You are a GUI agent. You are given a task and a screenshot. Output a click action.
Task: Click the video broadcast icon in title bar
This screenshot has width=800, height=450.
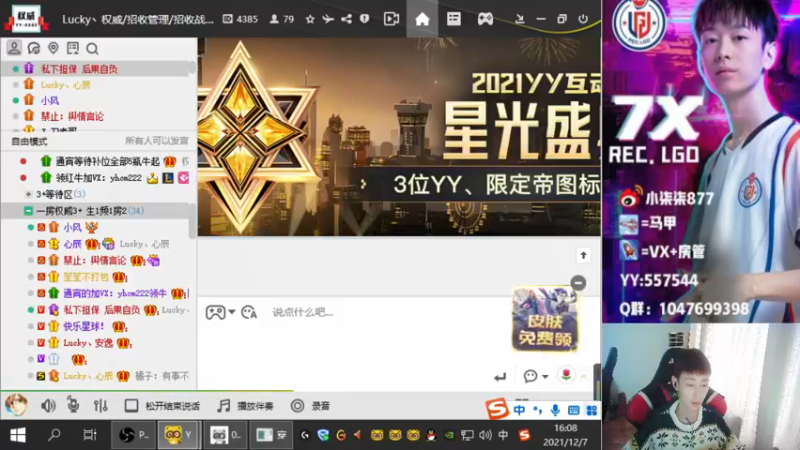[x=391, y=19]
